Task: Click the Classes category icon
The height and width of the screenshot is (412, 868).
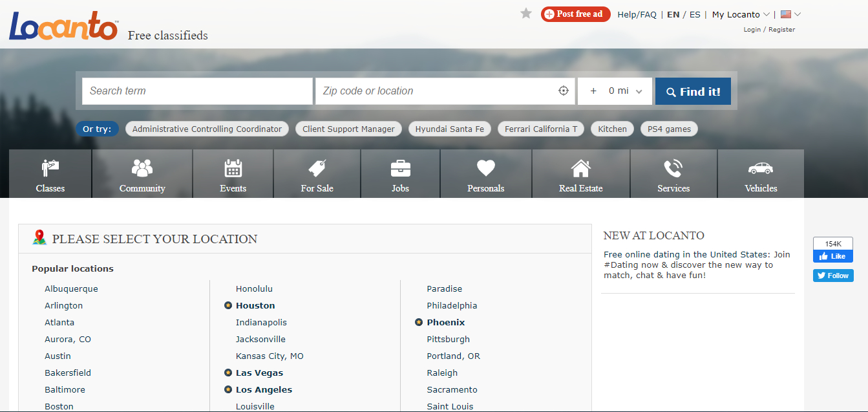Action: [50, 168]
